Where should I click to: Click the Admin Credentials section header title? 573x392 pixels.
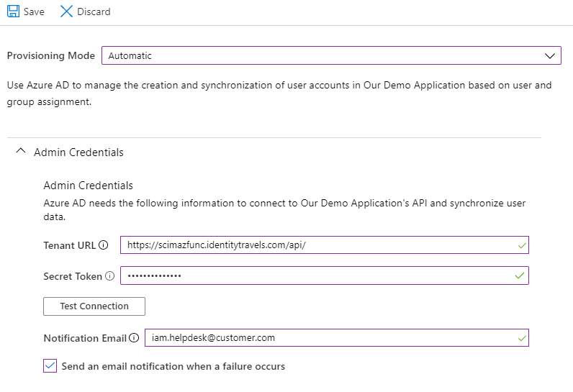78,152
